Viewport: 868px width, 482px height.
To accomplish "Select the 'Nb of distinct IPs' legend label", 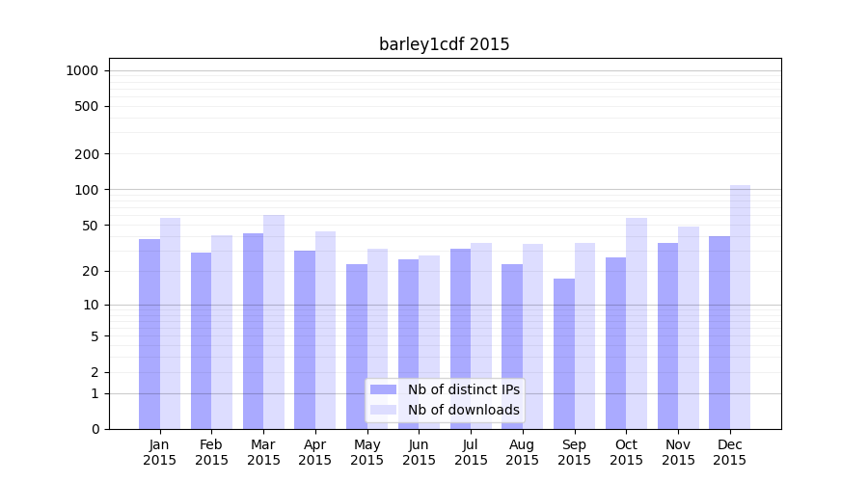I will [463, 389].
